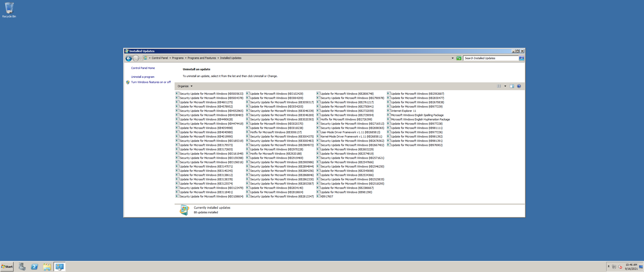Select Hotfix for Microsoft Windows KB2726399
The height and width of the screenshot is (272, 644).
[344, 119]
